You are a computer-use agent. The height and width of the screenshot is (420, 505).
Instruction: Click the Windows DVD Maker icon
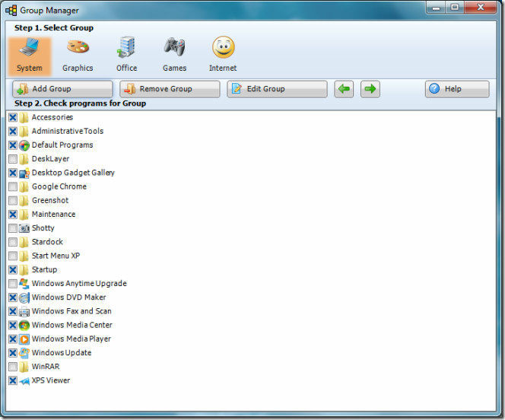tap(24, 297)
